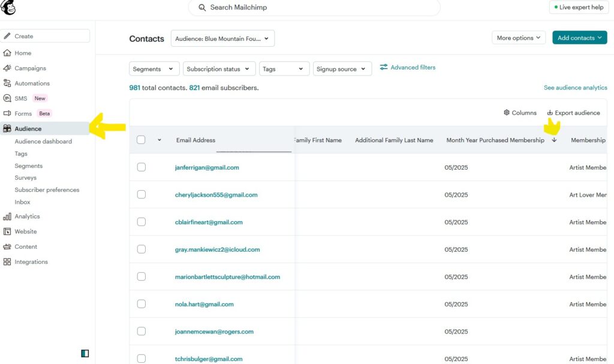The height and width of the screenshot is (364, 614).
Task: Check the box for cheryljackson555@gmail.com
Action: [142, 195]
